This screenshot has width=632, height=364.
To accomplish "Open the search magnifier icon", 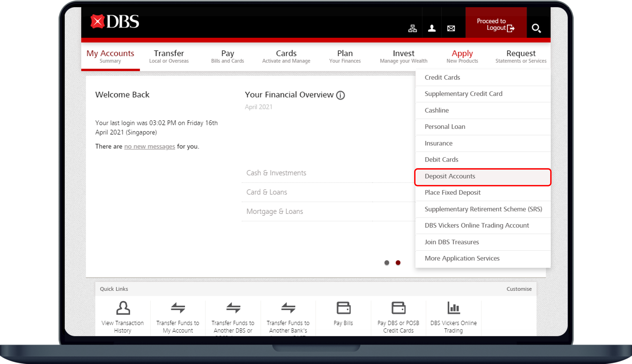I will [536, 28].
